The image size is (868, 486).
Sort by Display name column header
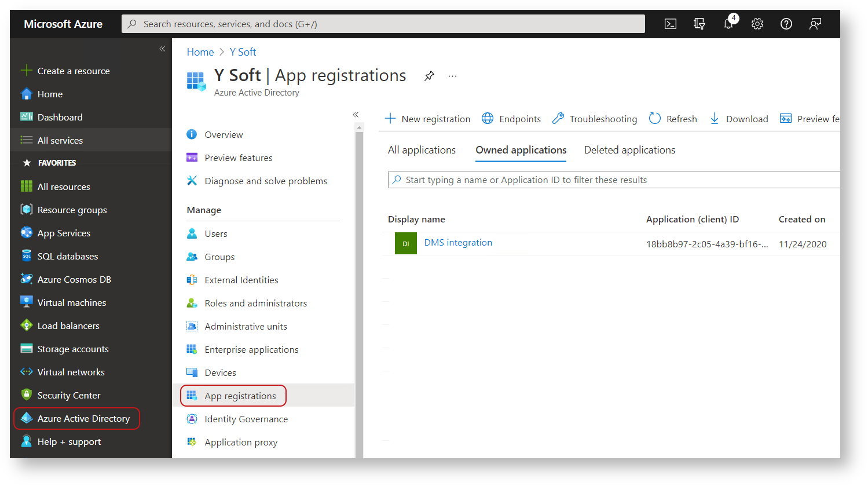416,220
